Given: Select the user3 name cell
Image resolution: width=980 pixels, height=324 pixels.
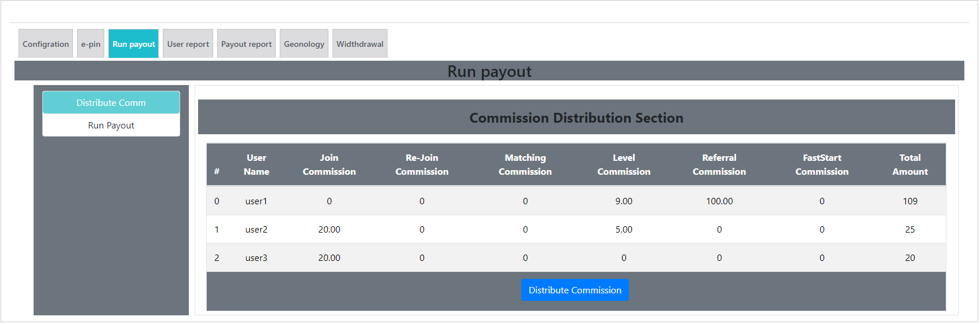Looking at the screenshot, I should click(256, 258).
